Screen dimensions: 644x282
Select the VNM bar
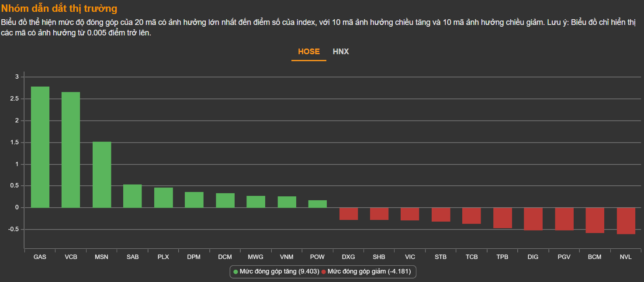[x=287, y=202]
